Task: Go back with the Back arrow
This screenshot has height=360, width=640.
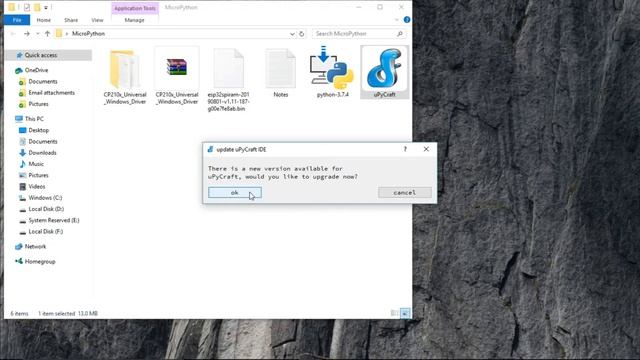Action: click(13, 33)
